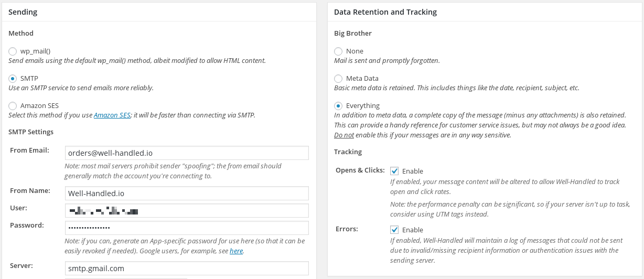Image resolution: width=644 pixels, height=279 pixels.
Task: Click the Big Brother section label
Action: (353, 33)
